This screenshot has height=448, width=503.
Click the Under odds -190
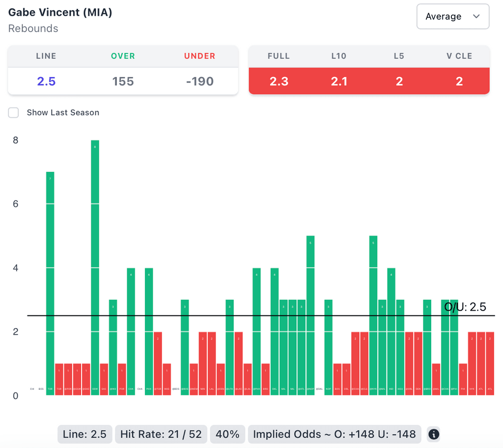point(199,81)
